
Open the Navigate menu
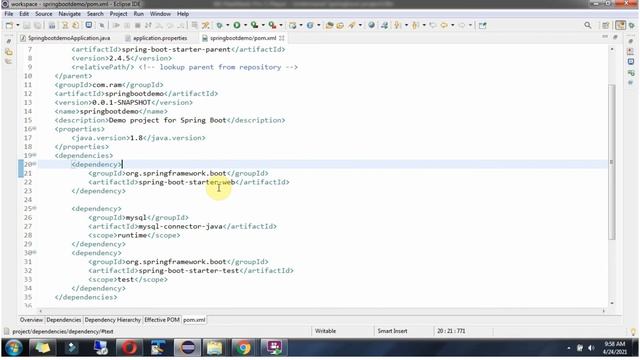tap(69, 14)
